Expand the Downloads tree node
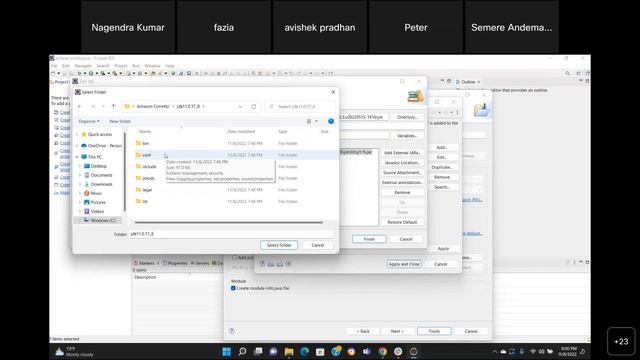The height and width of the screenshot is (360, 640). coord(80,184)
